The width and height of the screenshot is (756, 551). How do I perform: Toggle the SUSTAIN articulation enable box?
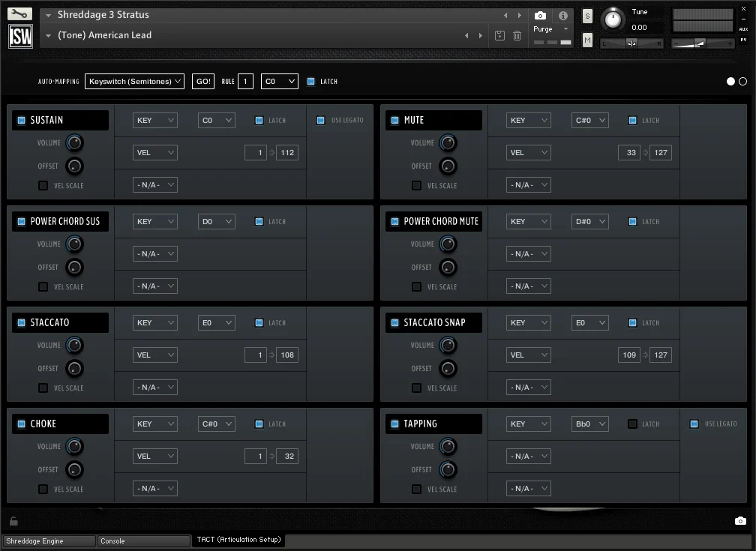click(x=21, y=120)
